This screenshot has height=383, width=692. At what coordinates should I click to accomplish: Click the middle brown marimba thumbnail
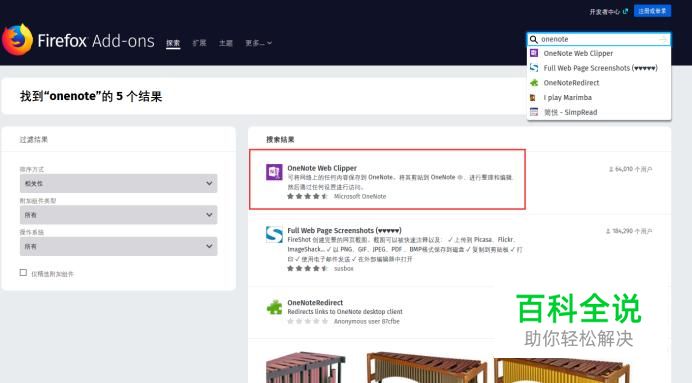426,367
